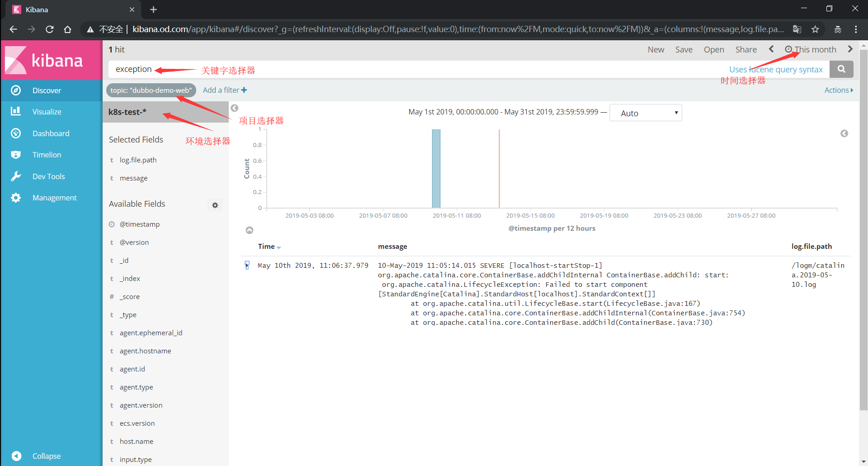868x466 pixels.
Task: Open the Dev Tools wrench icon
Action: coord(16,176)
